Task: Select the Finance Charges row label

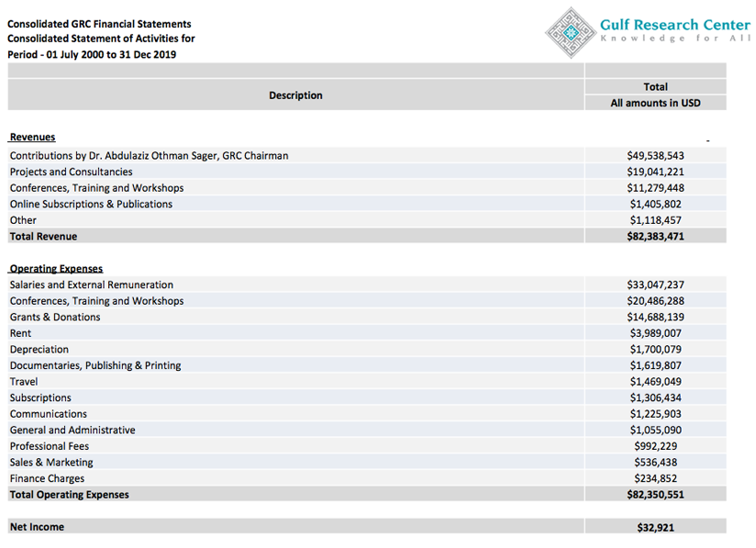Action: 47,478
